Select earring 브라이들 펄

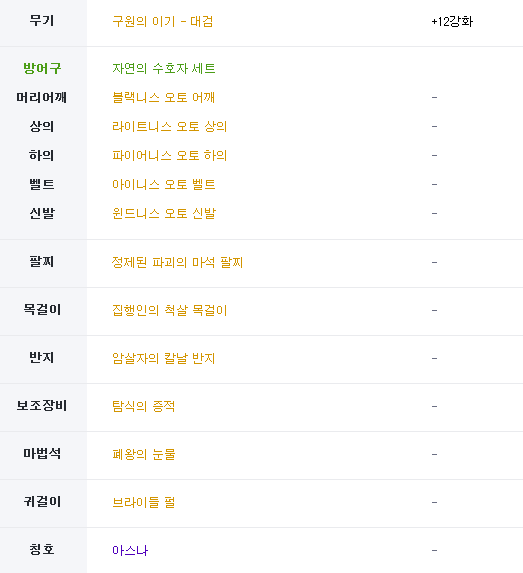pyautogui.click(x=143, y=502)
